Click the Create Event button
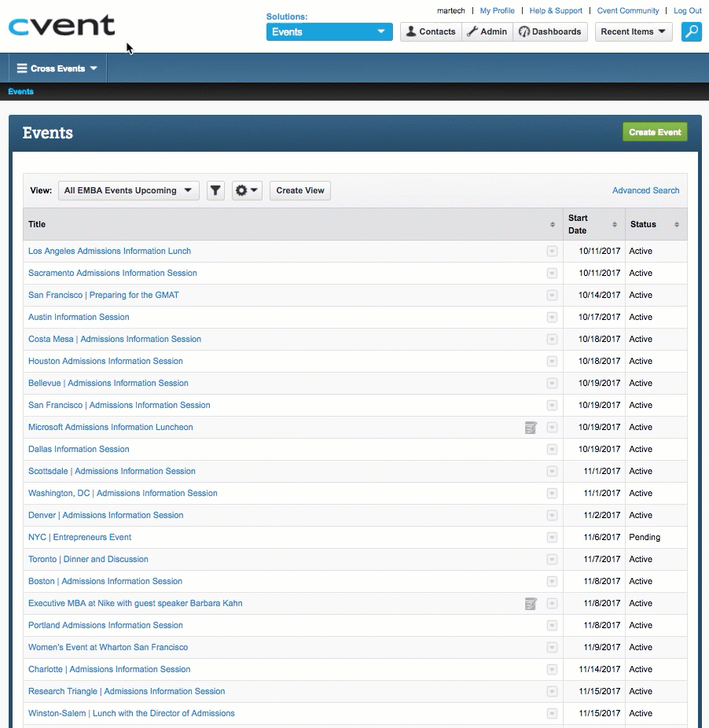 pos(655,132)
